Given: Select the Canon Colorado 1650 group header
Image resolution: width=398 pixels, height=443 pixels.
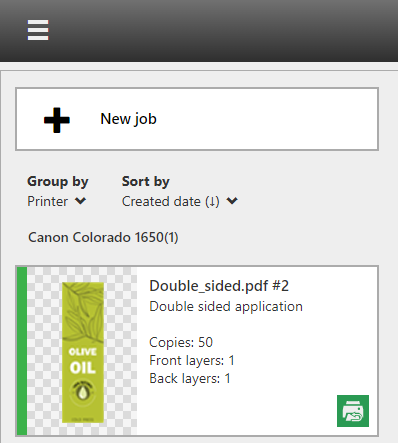Looking at the screenshot, I should [103, 237].
